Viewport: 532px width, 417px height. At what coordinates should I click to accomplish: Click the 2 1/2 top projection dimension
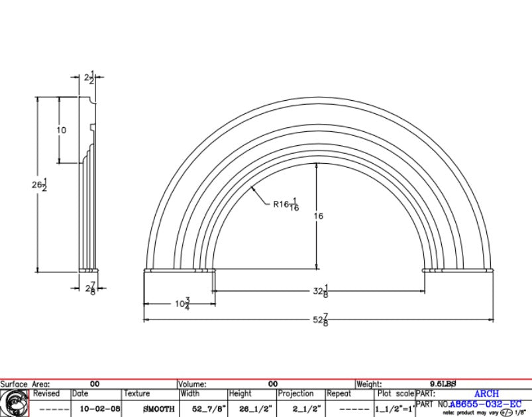click(x=89, y=78)
